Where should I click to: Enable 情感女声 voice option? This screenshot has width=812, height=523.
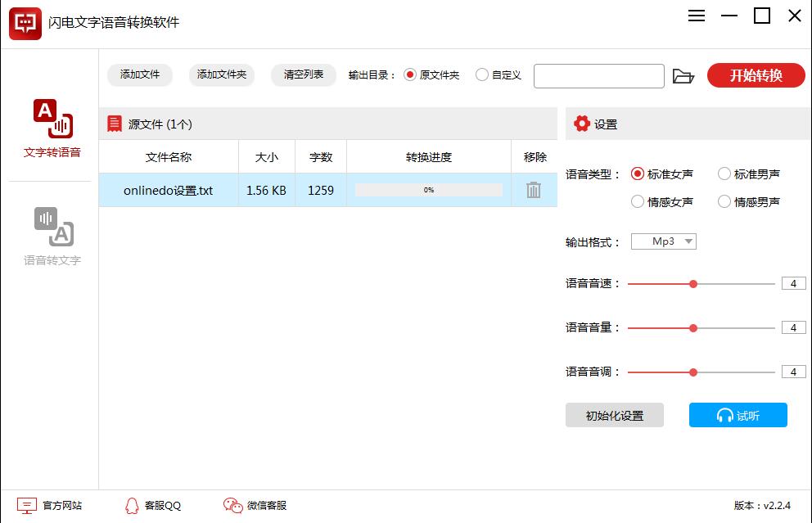(637, 201)
